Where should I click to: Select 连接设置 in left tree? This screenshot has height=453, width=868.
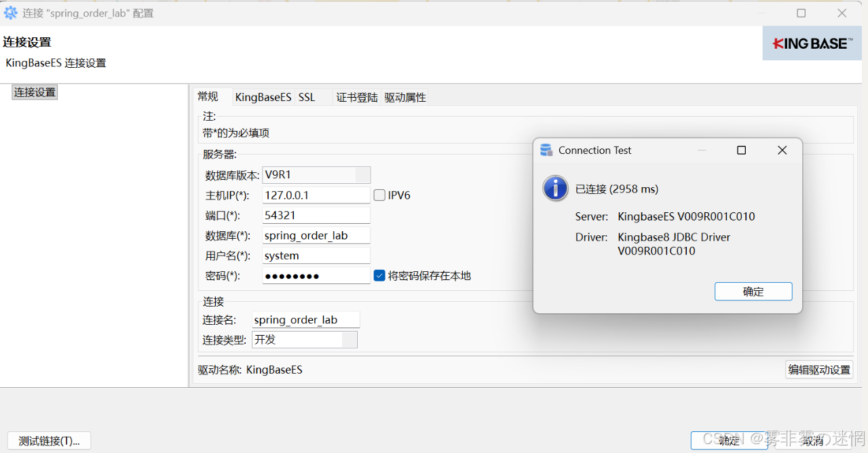[35, 92]
